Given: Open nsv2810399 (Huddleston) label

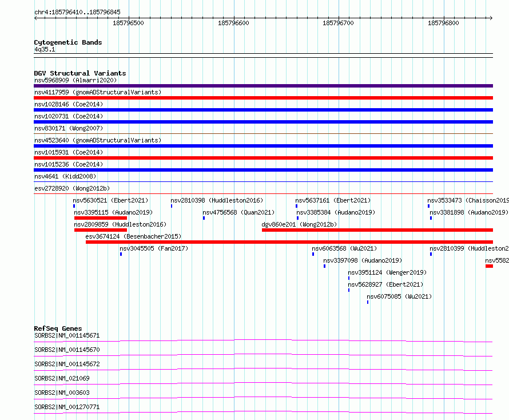Looking at the screenshot, I should point(469,248).
